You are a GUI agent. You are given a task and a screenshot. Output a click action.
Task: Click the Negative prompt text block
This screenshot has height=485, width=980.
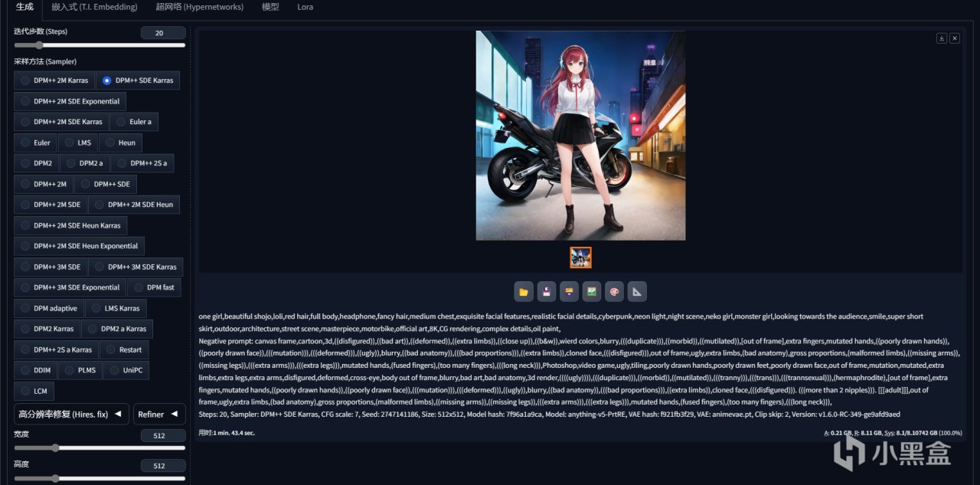[x=580, y=371]
